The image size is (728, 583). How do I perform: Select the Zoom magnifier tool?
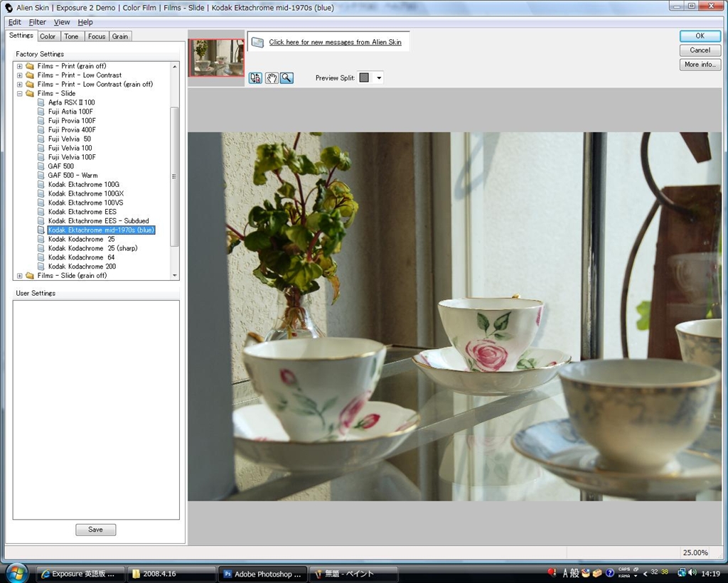(287, 78)
